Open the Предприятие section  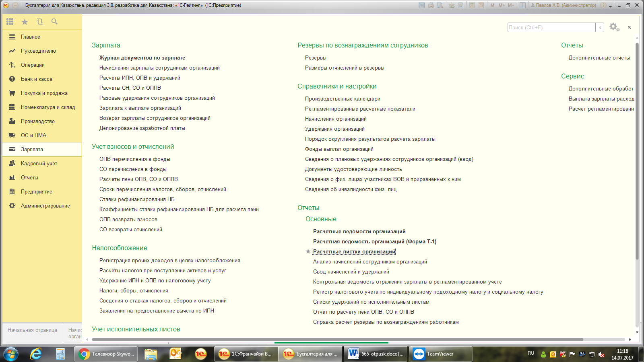(x=42, y=191)
